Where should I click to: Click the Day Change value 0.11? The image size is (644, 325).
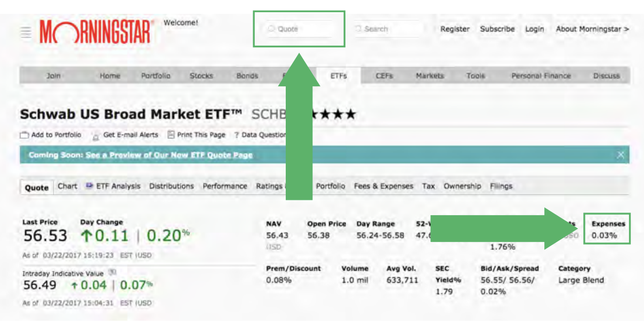105,235
